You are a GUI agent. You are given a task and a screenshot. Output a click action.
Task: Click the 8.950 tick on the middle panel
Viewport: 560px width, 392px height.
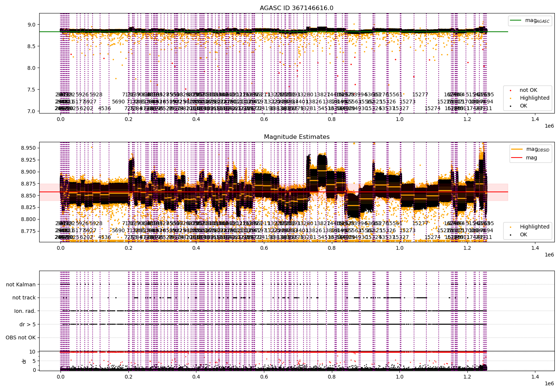(x=29, y=148)
